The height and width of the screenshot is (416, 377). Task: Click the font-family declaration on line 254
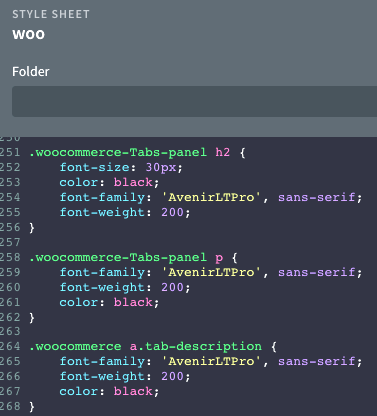[211, 197]
